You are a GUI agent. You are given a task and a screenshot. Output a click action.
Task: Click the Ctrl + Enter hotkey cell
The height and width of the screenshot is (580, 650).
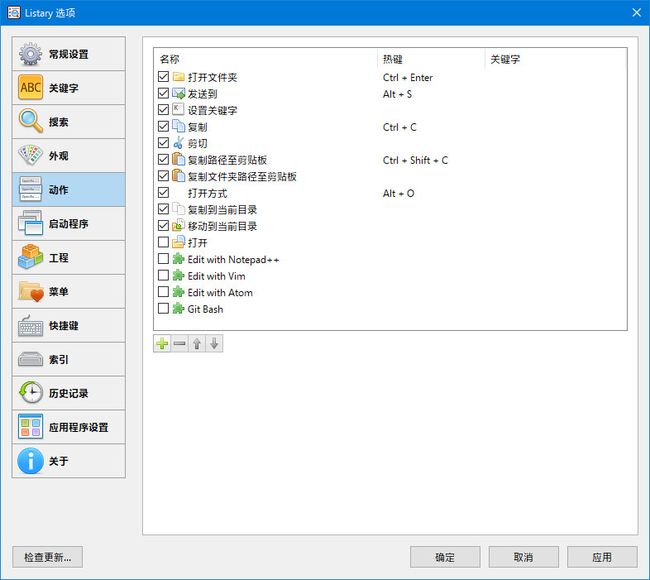click(x=408, y=78)
